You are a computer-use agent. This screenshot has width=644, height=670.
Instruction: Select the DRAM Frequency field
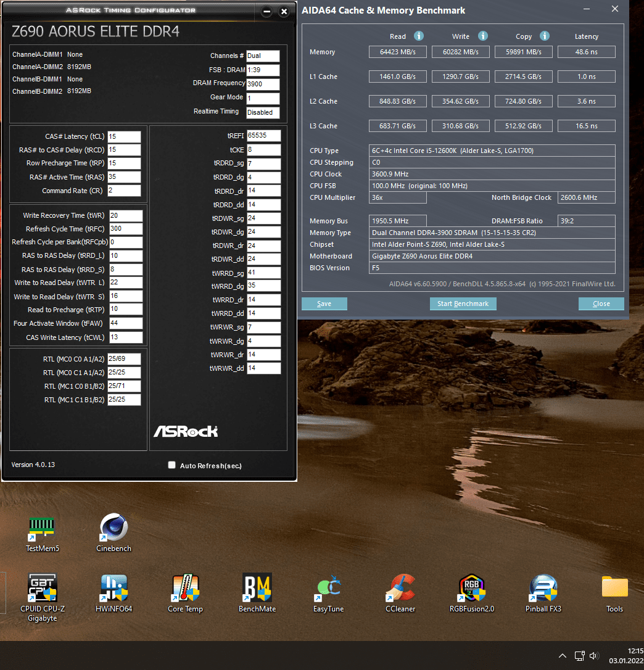click(263, 84)
